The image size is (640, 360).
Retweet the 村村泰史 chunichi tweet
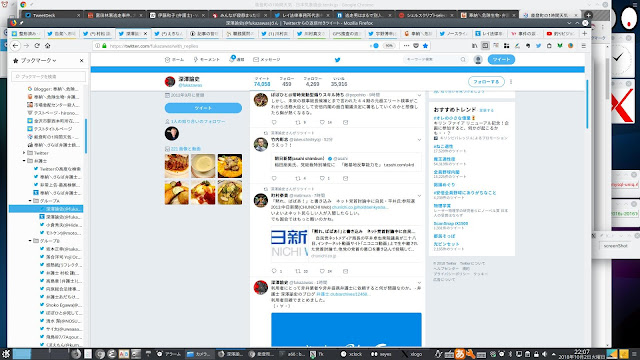(x=298, y=271)
